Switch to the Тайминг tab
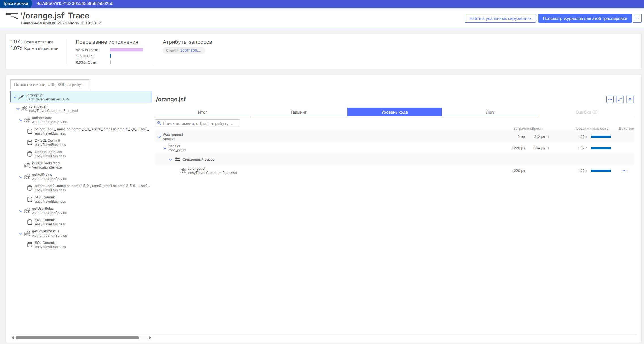This screenshot has height=344, width=644. point(298,112)
